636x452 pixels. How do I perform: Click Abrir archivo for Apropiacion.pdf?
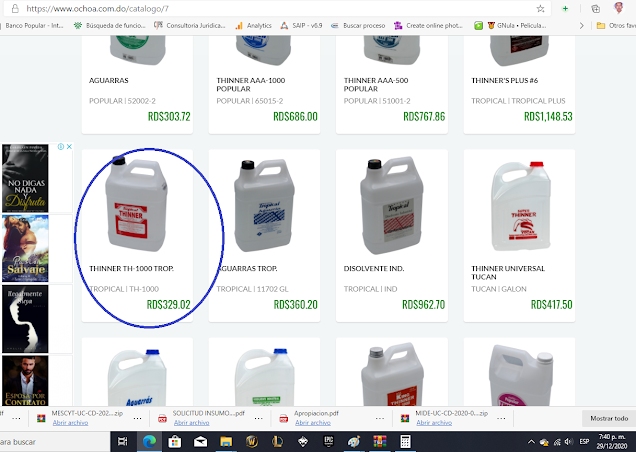pyautogui.click(x=313, y=423)
